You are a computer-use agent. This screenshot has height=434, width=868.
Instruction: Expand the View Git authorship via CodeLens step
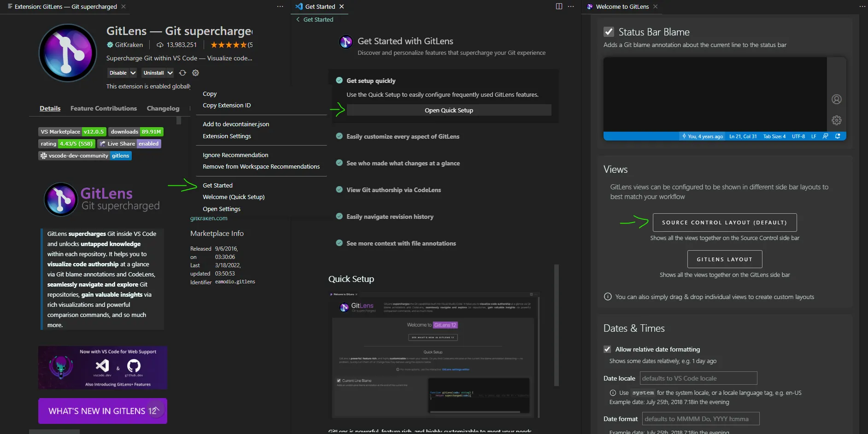pyautogui.click(x=393, y=190)
